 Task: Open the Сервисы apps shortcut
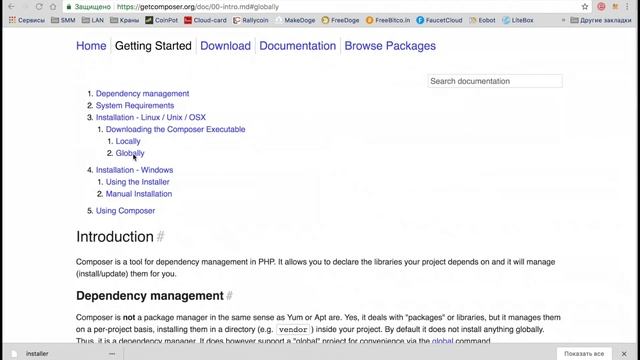[x=27, y=20]
